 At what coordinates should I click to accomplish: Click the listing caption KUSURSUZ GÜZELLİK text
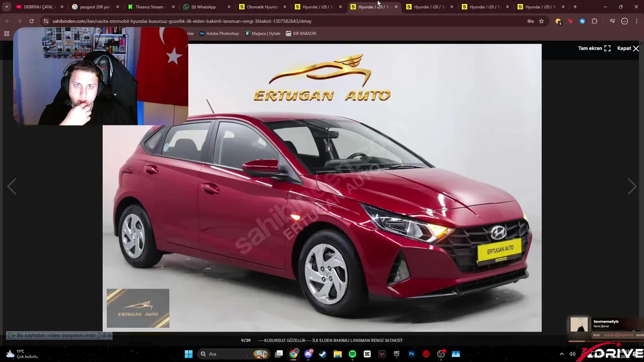point(330,340)
